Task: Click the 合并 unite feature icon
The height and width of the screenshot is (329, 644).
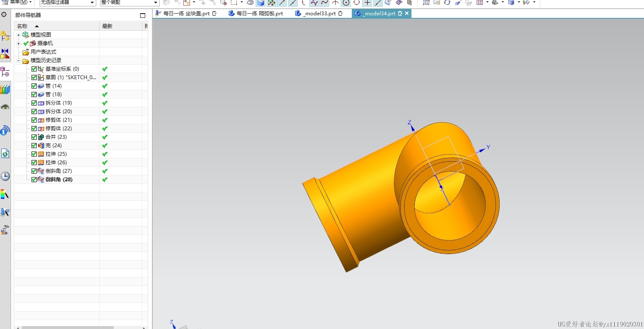Action: [41, 137]
